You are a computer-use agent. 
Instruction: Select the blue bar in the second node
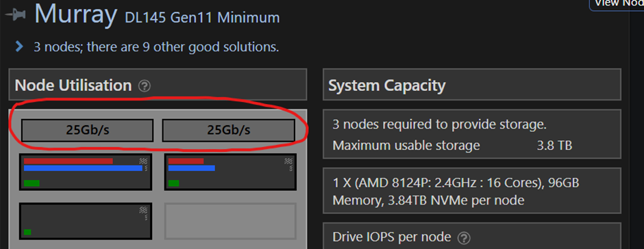[191, 168]
